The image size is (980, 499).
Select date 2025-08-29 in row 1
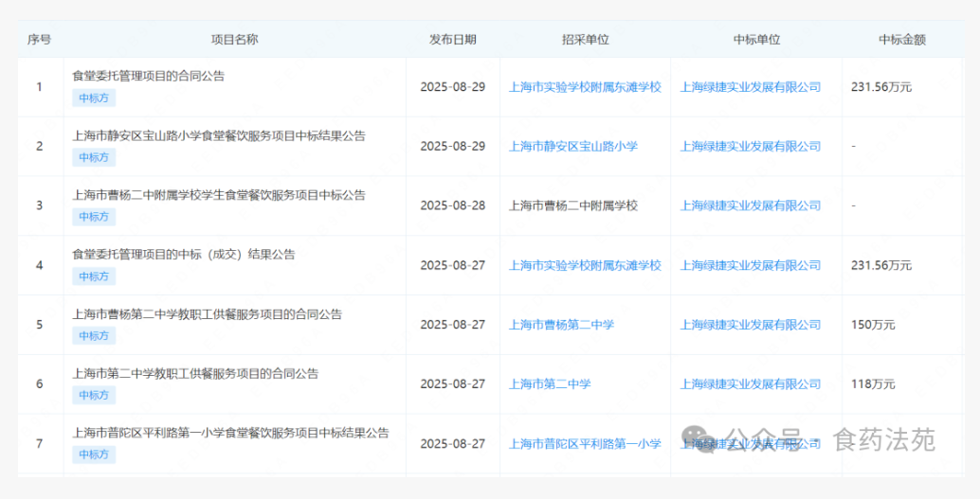click(x=452, y=87)
